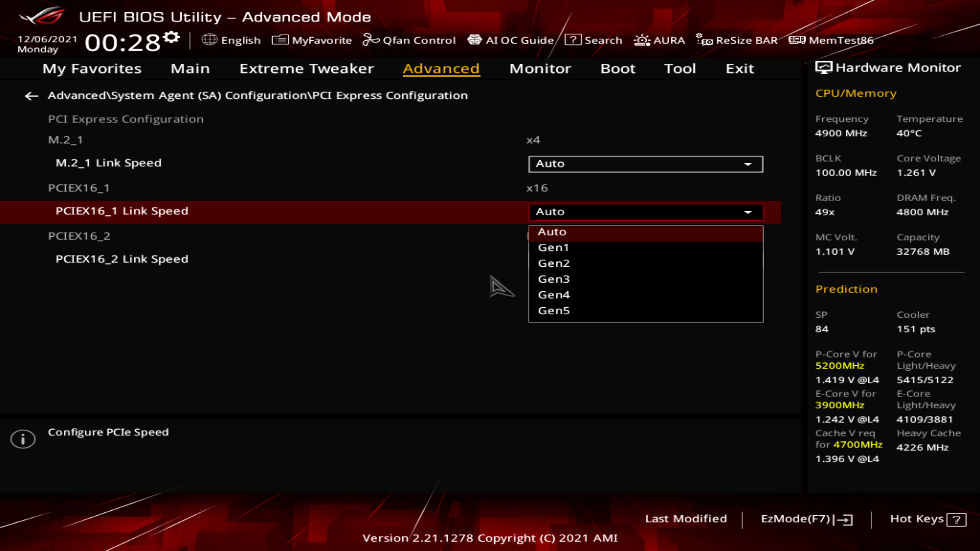The height and width of the screenshot is (551, 980).
Task: Switch to Extreme Tweaker tab
Action: point(306,68)
